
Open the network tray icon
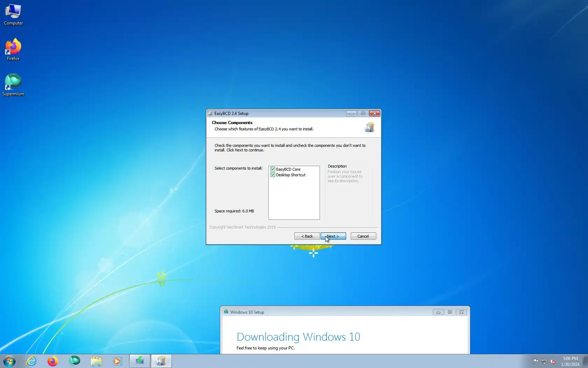point(544,361)
